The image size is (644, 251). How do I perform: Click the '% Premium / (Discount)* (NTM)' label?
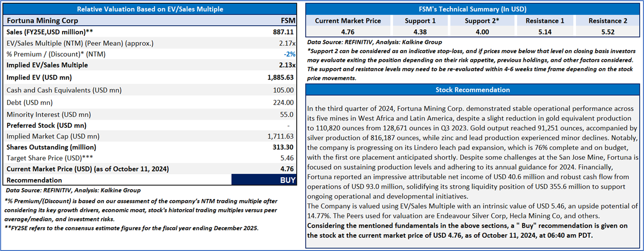coord(56,54)
